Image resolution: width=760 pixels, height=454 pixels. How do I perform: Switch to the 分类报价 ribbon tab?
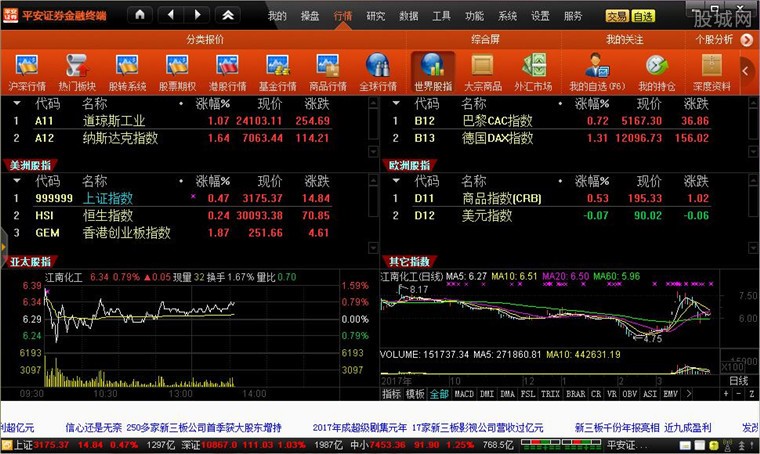coord(205,40)
